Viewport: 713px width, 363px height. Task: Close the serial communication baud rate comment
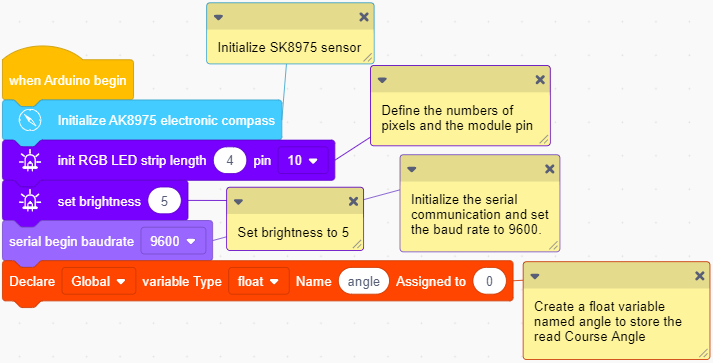[549, 169]
